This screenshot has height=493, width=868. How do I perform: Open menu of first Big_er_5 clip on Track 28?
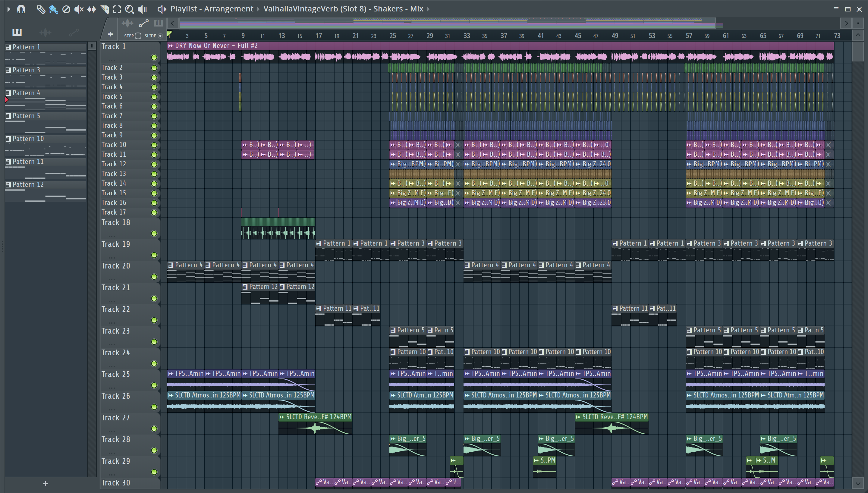[x=393, y=438]
